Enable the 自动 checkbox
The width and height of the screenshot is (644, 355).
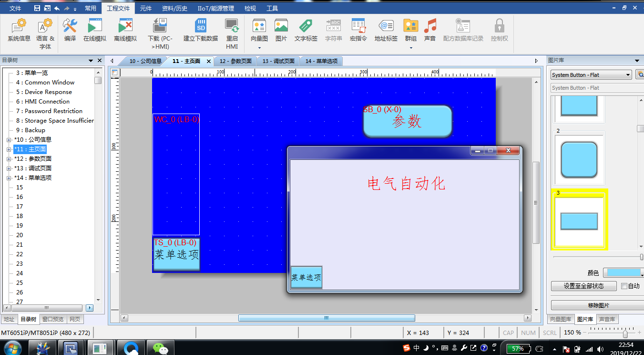(624, 286)
